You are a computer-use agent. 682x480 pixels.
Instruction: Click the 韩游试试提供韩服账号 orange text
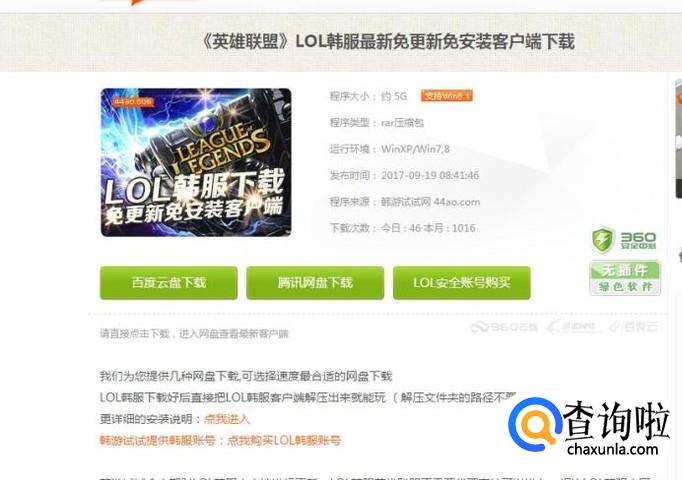pyautogui.click(x=157, y=440)
